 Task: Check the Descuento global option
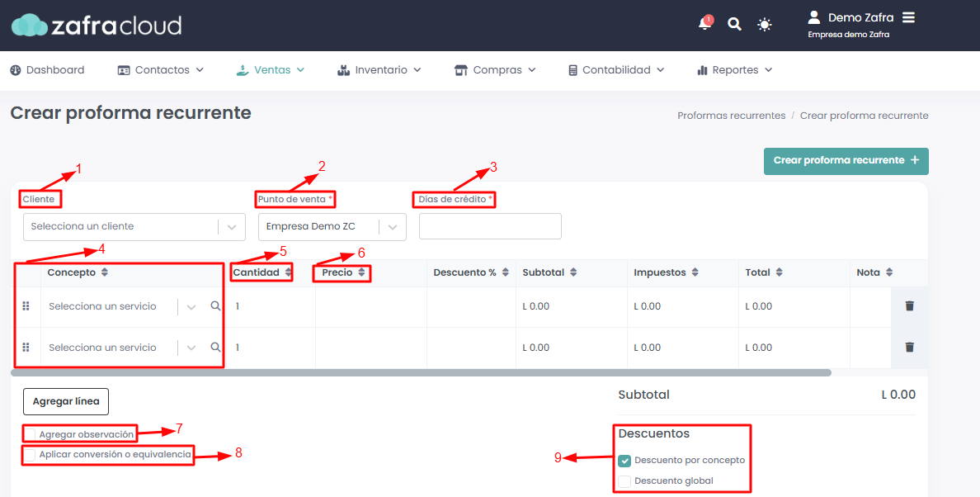(x=624, y=481)
